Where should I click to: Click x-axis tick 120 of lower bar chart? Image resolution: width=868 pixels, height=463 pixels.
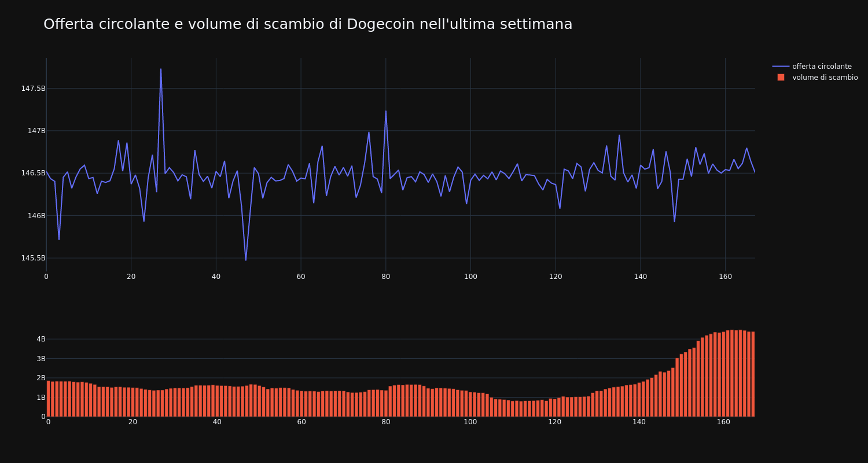(x=556, y=422)
